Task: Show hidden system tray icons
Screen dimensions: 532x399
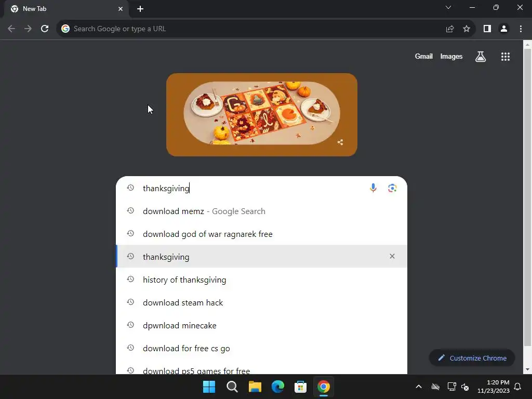Action: (419, 387)
